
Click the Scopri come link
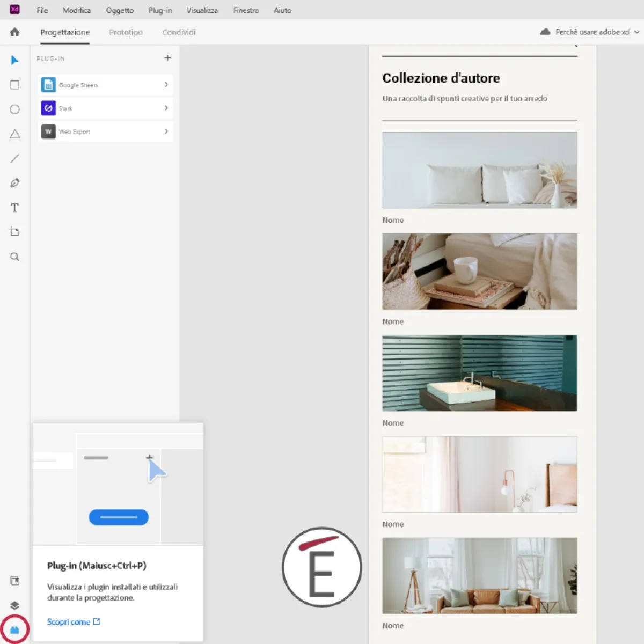69,621
